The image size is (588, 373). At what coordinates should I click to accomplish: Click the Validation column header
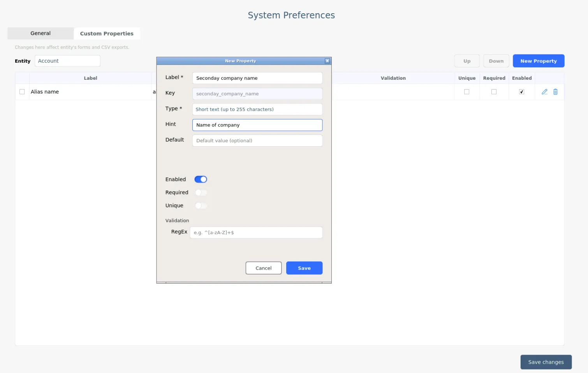pyautogui.click(x=393, y=78)
